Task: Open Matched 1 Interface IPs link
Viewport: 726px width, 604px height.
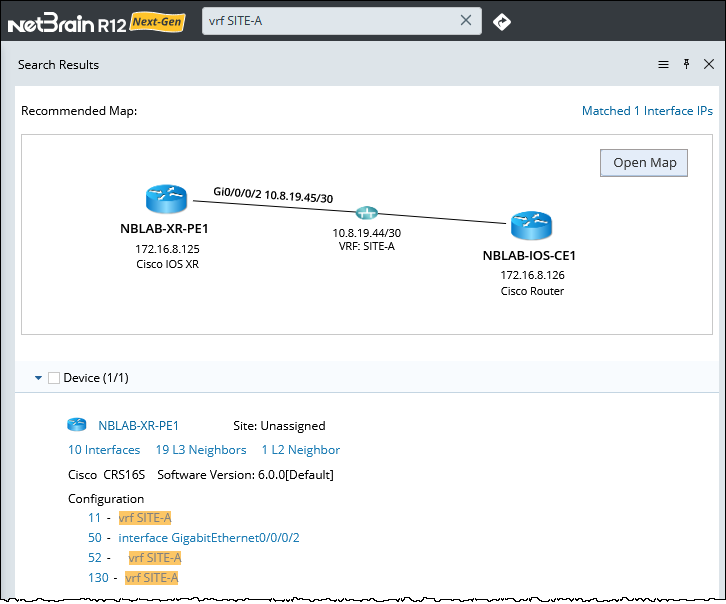Action: pyautogui.click(x=647, y=111)
